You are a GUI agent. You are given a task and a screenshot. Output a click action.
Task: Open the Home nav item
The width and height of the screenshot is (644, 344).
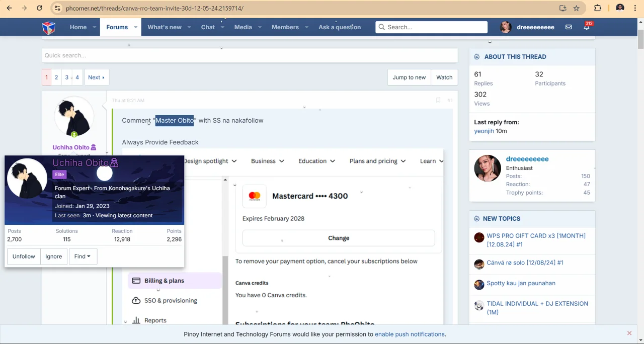pyautogui.click(x=78, y=27)
